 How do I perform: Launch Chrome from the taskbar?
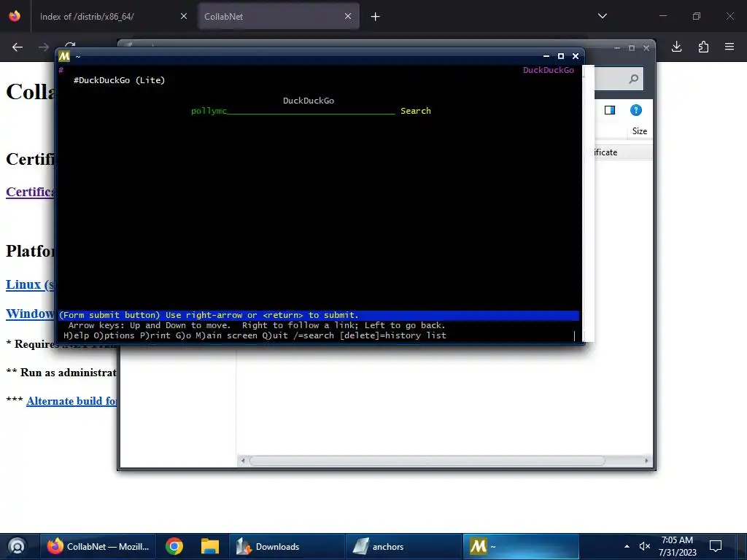(174, 547)
